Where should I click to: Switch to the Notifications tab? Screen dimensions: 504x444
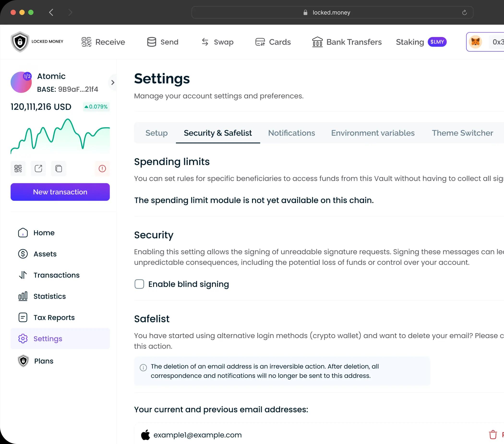click(x=291, y=133)
